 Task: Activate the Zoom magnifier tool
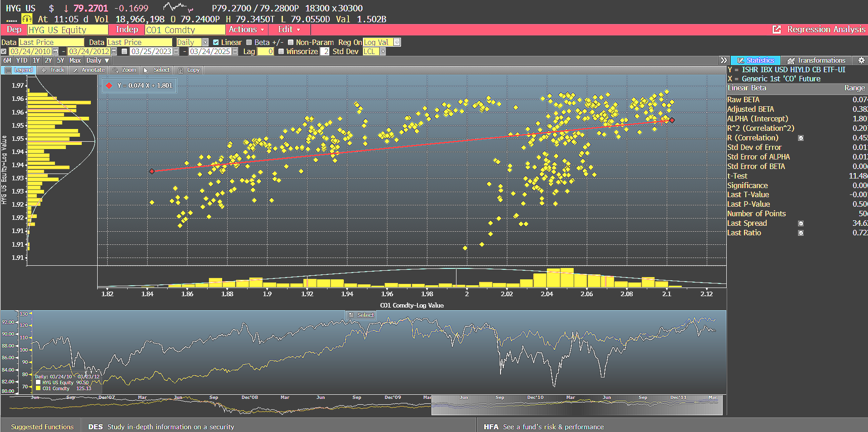coord(124,70)
